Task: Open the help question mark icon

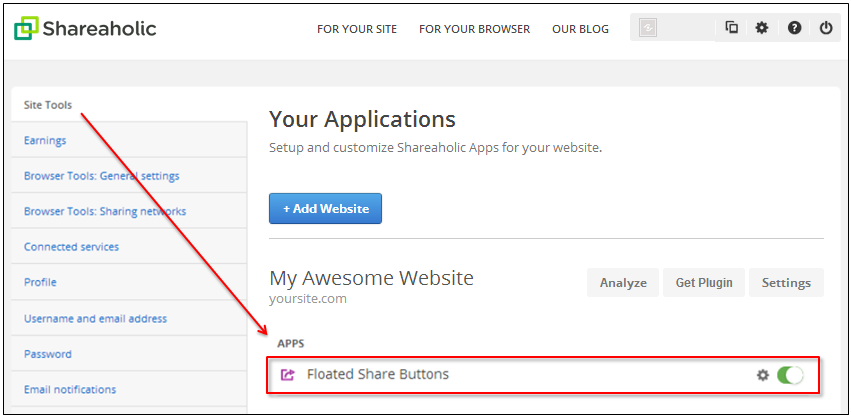Action: click(x=795, y=28)
